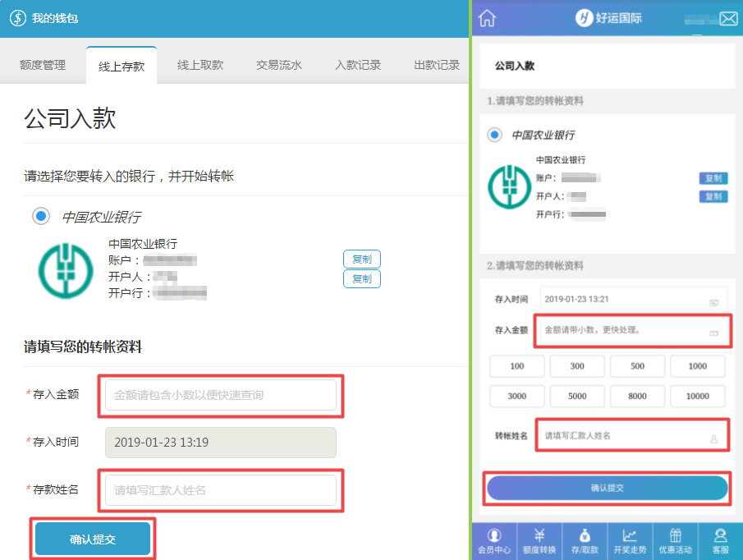Go to 交易流水 tab
Image resolution: width=743 pixels, height=560 pixels.
point(279,66)
